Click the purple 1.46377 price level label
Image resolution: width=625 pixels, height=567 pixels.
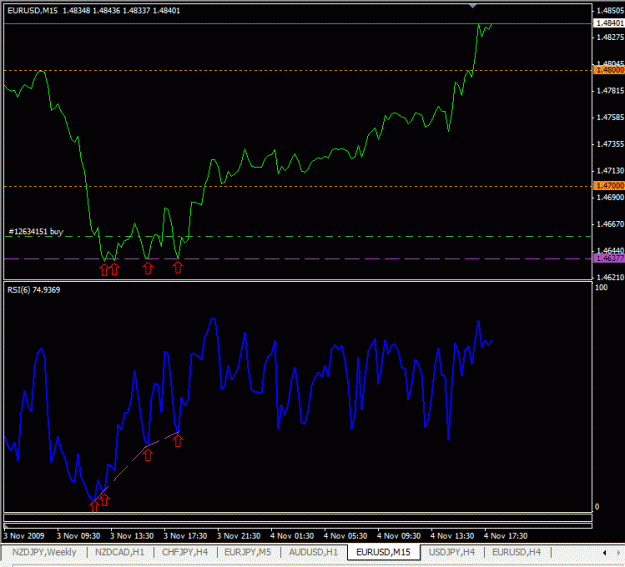609,258
